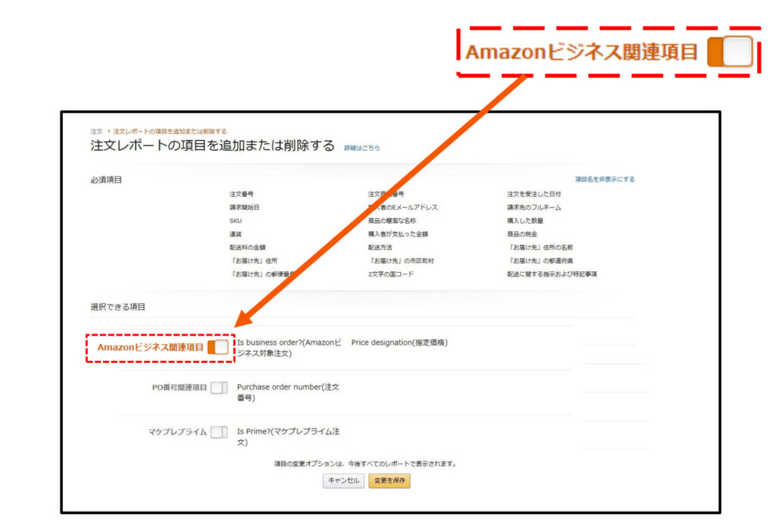This screenshot has width=776, height=532.
Task: Click the 注文を受注した日付 field name
Action: [x=534, y=194]
